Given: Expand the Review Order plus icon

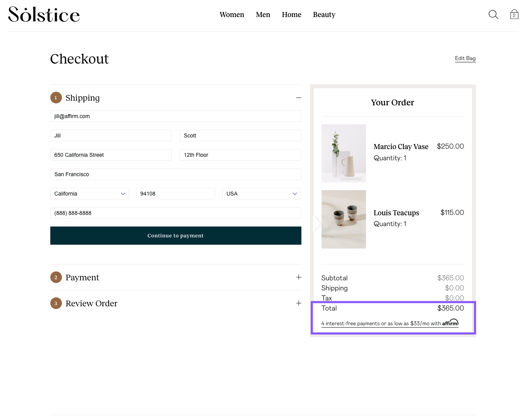Looking at the screenshot, I should 299,303.
